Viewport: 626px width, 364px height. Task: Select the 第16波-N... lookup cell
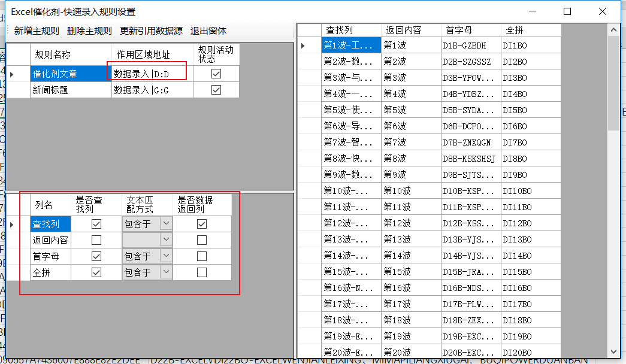point(351,288)
